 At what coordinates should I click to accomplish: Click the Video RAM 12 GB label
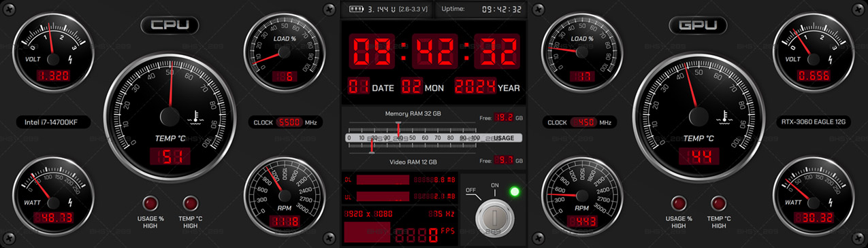point(413,162)
